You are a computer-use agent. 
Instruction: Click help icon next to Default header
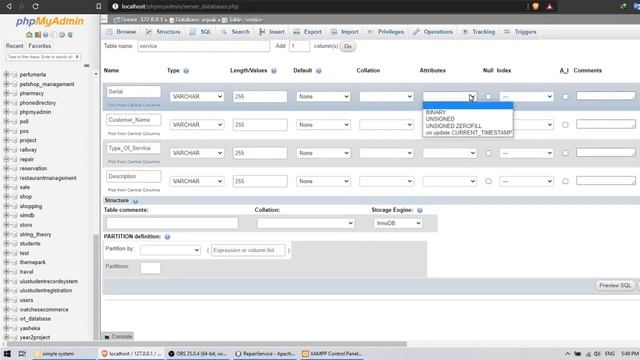tap(319, 71)
